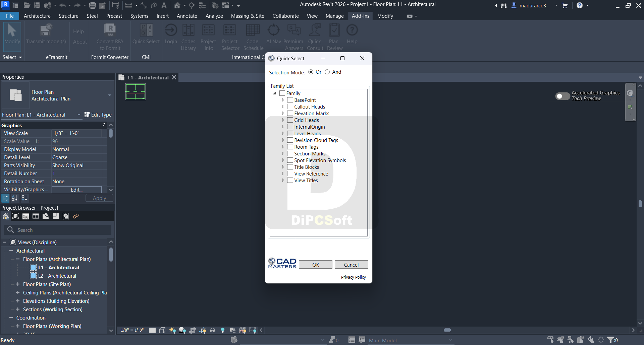Viewport: 644px width, 345px height.
Task: Check the Room Tags checkbox
Action: point(290,147)
